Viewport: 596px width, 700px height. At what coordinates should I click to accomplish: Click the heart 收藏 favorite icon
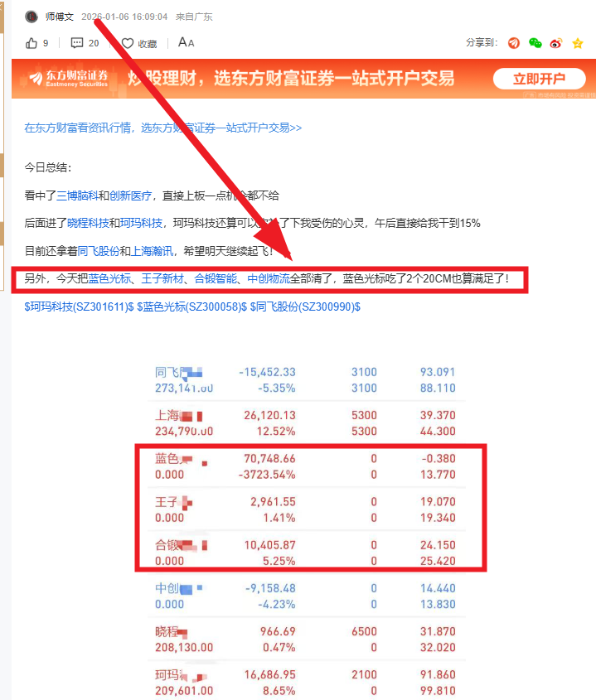pyautogui.click(x=128, y=43)
